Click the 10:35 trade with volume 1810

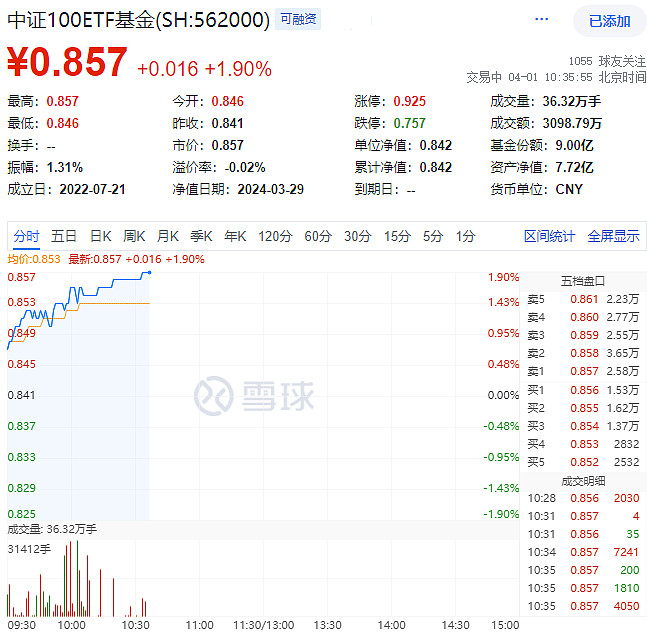583,588
